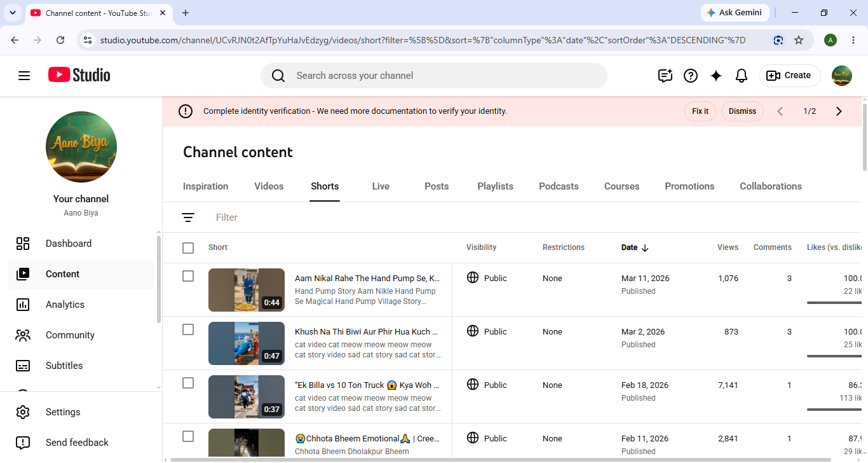Screen dimensions: 868x463
Task: Open the tab search dropdown in Chrome
Action: [x=13, y=13]
